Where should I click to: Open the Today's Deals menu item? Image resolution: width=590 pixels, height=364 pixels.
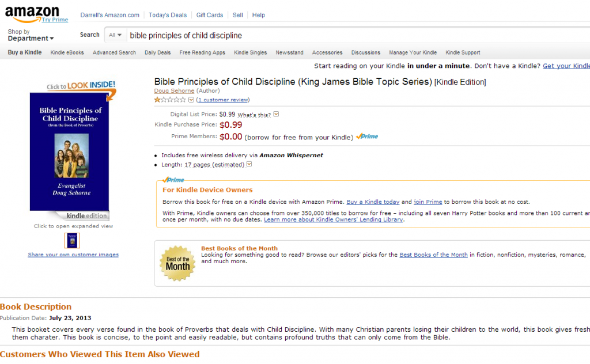coord(168,15)
